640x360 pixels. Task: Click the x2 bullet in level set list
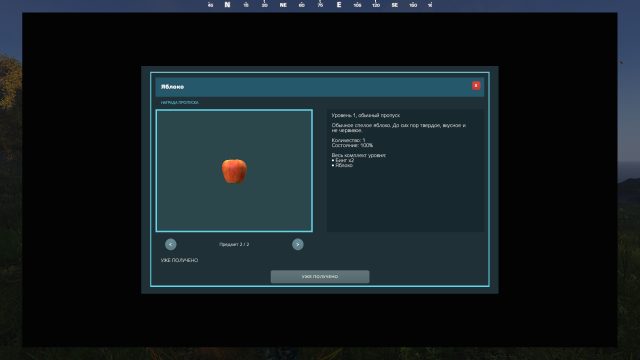pos(343,160)
